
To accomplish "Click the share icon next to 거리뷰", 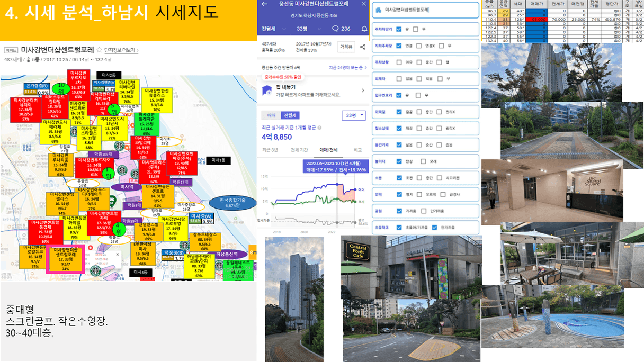I will pyautogui.click(x=363, y=47).
